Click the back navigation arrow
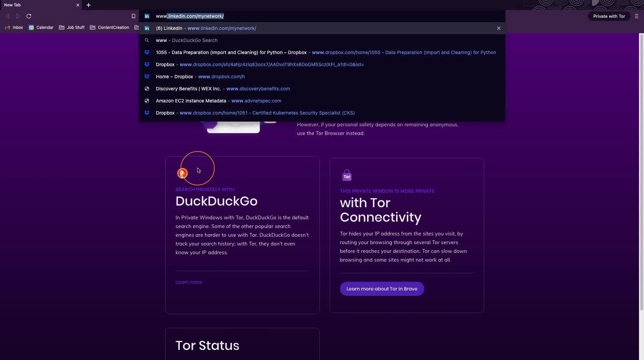 pos(8,16)
